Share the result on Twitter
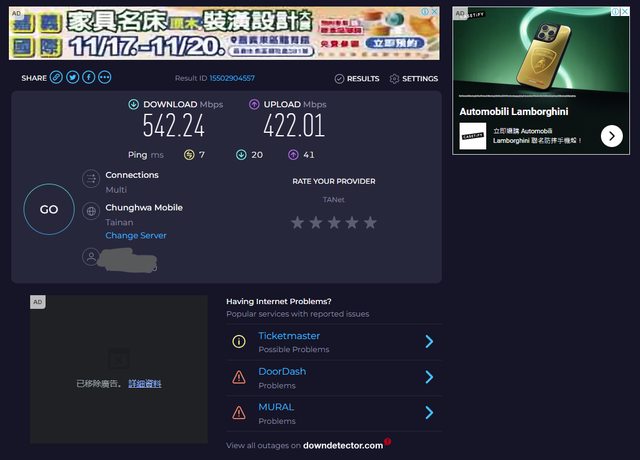Screen dimensions: 640x460 pos(72,77)
